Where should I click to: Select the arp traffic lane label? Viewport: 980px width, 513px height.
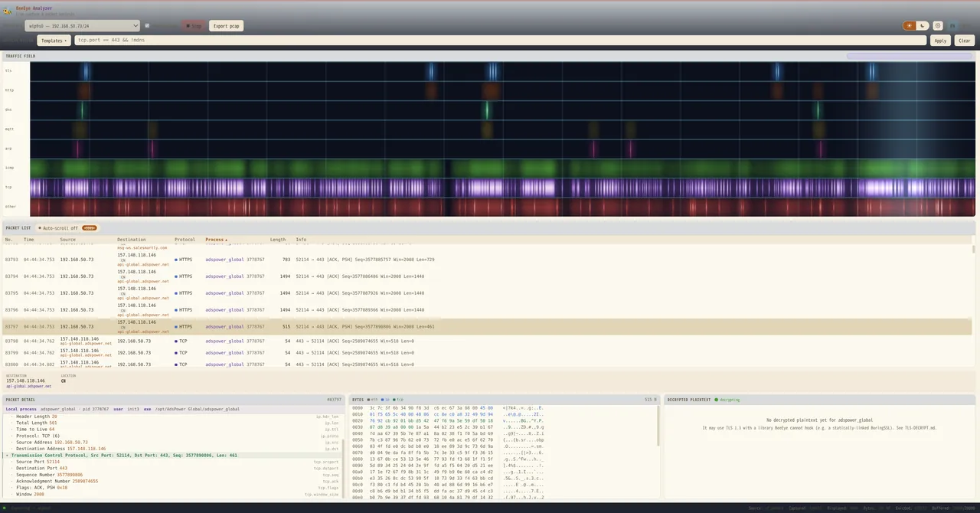tap(8, 149)
